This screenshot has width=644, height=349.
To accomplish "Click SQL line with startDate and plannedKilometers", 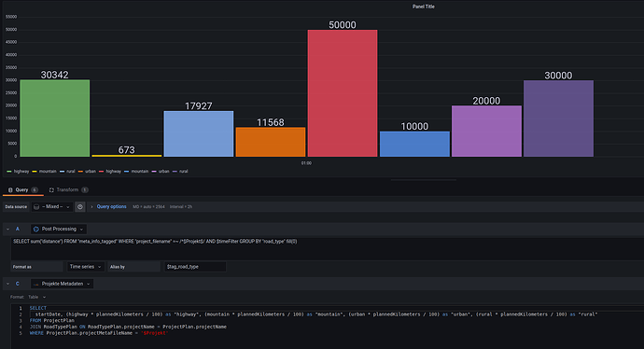I will pyautogui.click(x=316, y=314).
